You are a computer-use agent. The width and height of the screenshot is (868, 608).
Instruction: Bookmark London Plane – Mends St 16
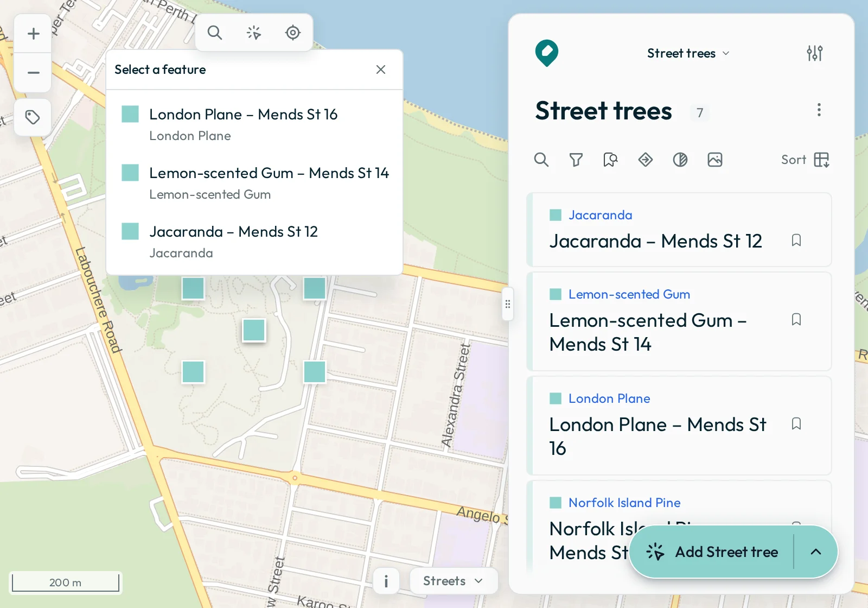click(x=796, y=424)
